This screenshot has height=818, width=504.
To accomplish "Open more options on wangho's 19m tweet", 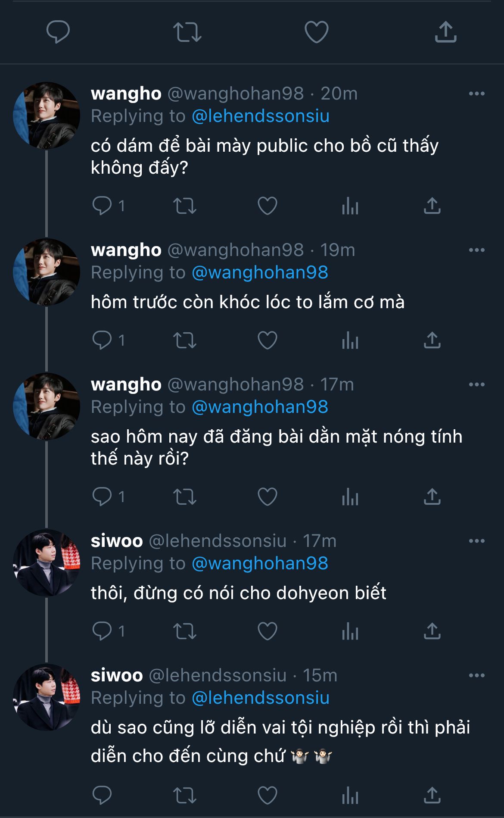I will coord(476,250).
